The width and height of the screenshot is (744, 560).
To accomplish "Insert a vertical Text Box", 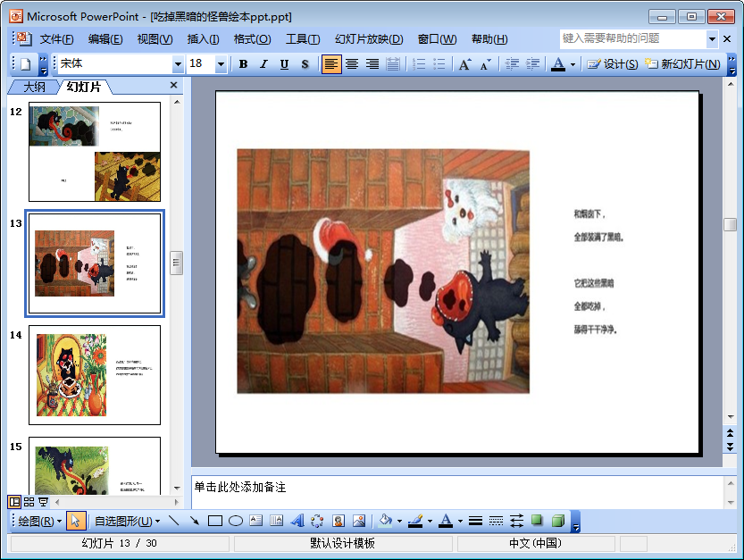I will 277,521.
